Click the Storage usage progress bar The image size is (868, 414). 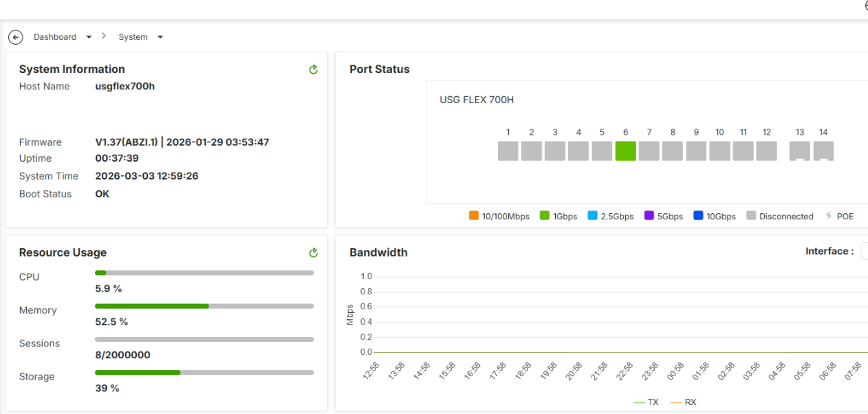pyautogui.click(x=204, y=372)
